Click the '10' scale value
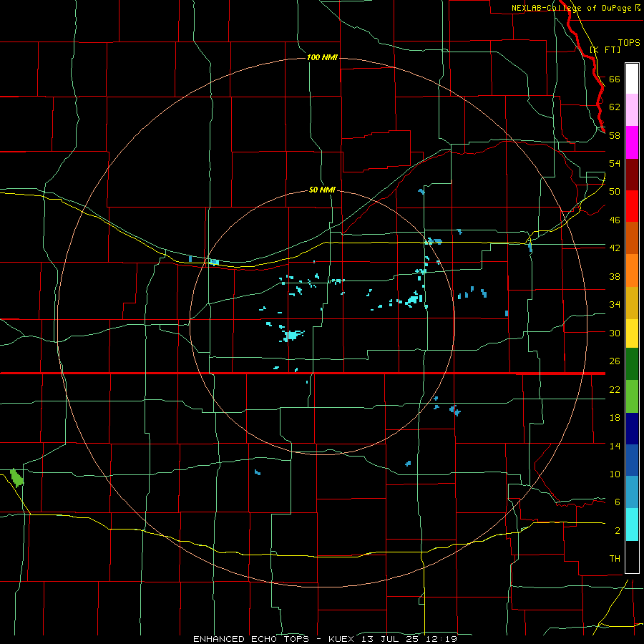This screenshot has height=644, width=644. point(615,474)
